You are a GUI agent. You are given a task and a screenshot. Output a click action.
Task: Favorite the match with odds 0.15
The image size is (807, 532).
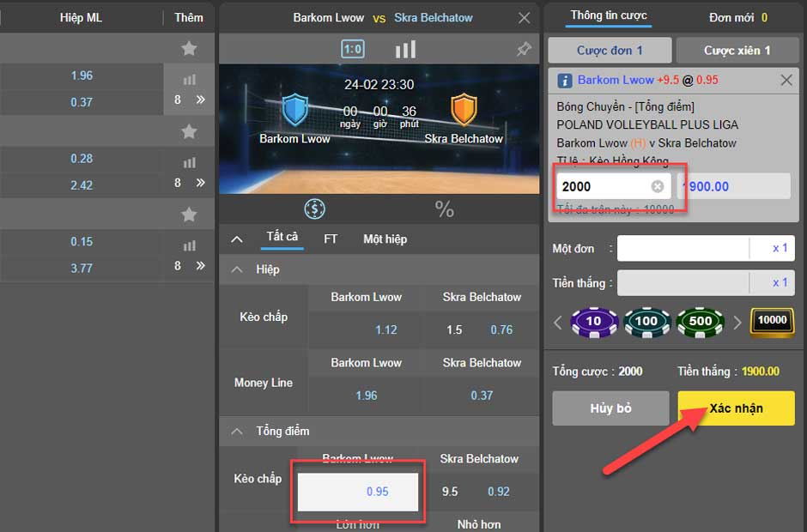[189, 215]
